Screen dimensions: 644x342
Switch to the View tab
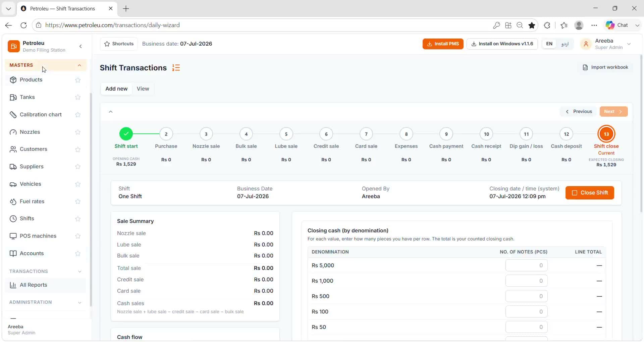point(143,89)
